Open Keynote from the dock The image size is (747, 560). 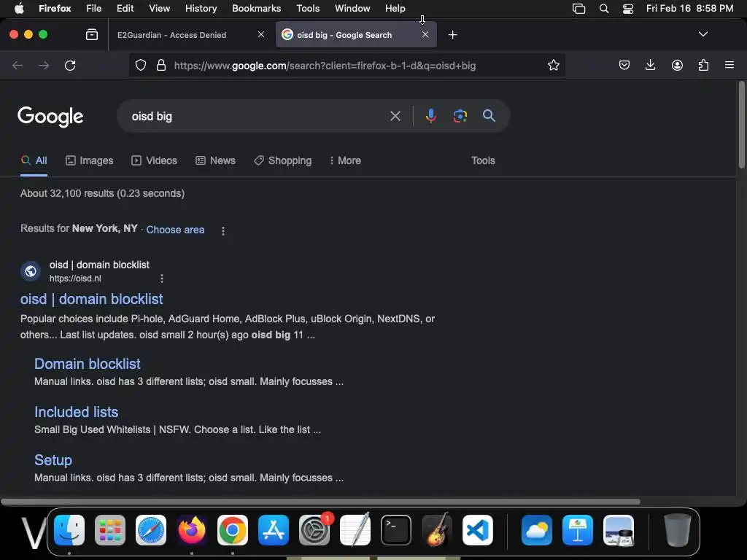(x=578, y=530)
